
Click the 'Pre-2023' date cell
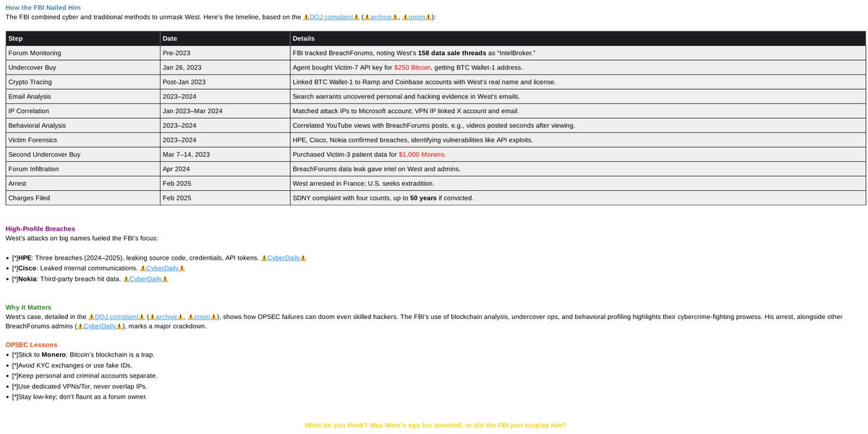pos(225,53)
